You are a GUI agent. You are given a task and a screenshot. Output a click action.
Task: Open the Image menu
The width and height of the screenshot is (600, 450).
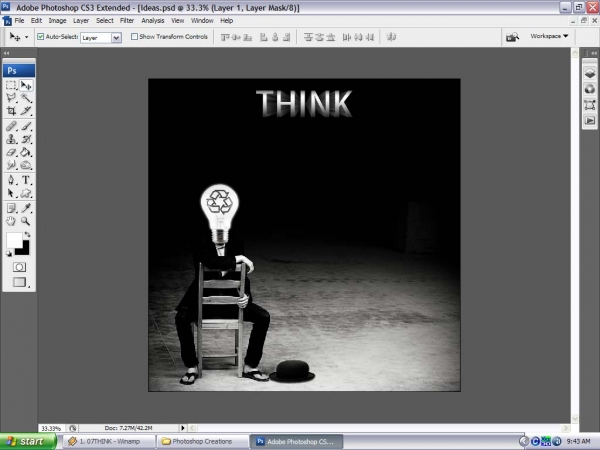click(57, 21)
